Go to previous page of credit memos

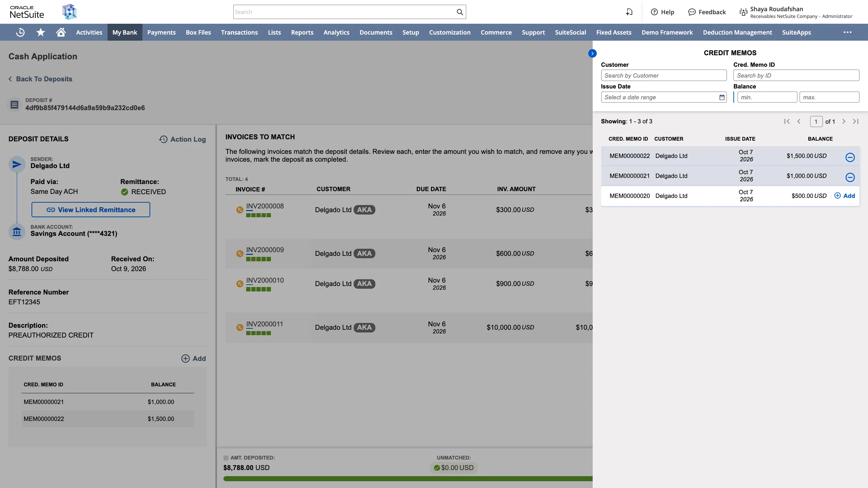[x=799, y=121]
